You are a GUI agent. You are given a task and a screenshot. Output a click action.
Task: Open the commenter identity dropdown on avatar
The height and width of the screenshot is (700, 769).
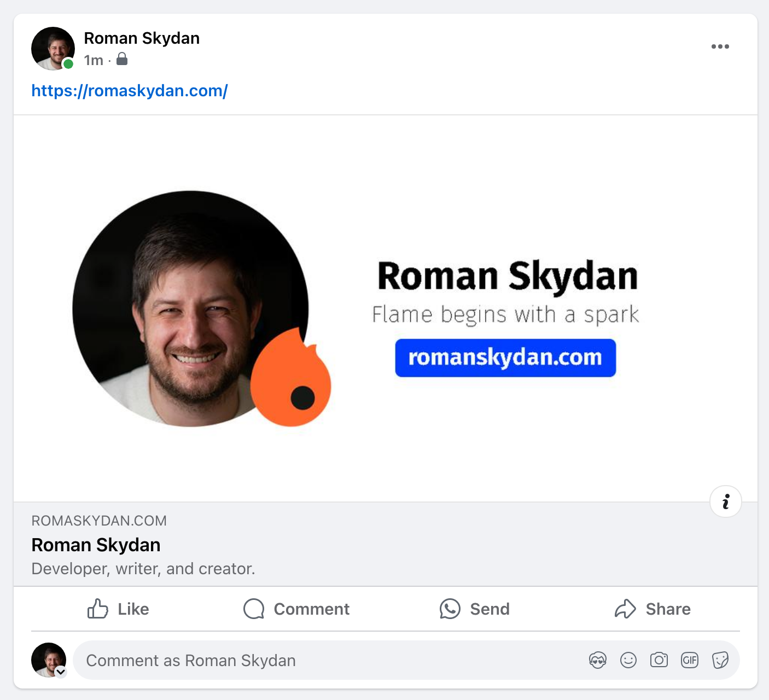[x=61, y=672]
